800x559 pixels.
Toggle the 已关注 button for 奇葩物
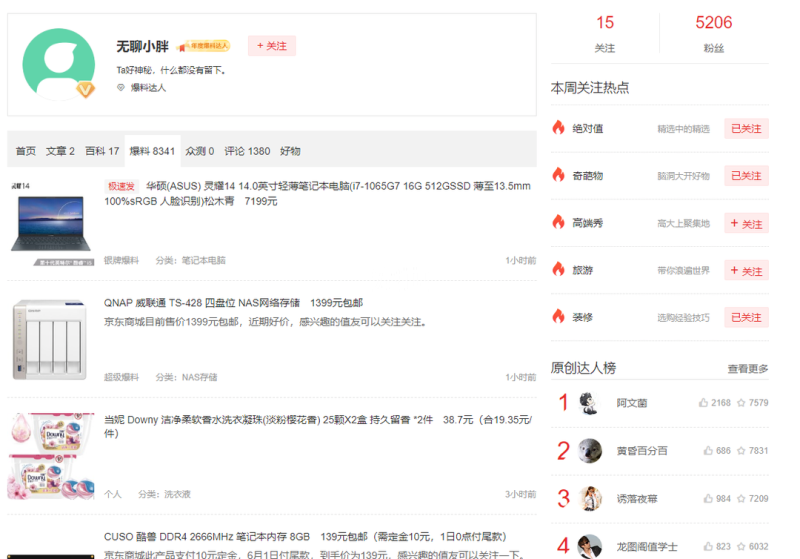coord(746,176)
